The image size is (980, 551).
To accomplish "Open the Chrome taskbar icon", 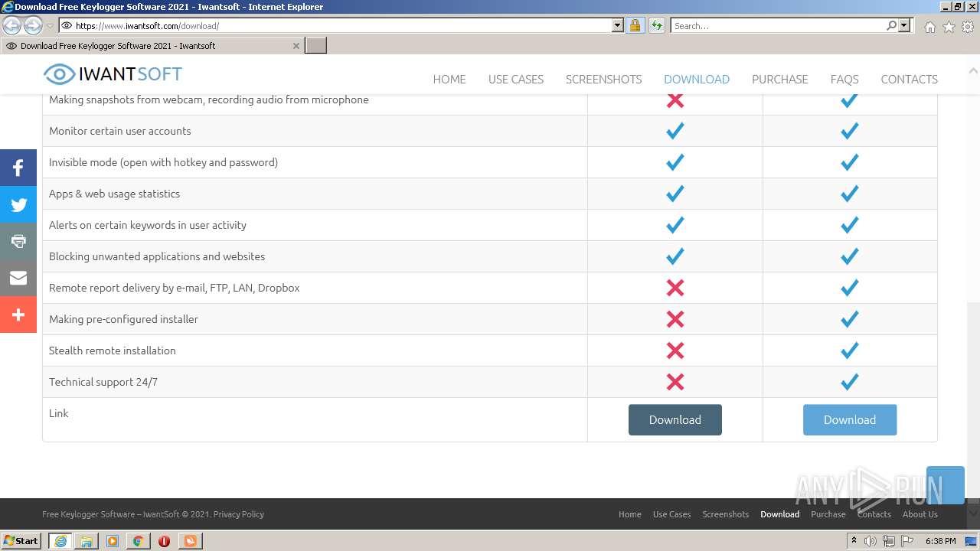I will (138, 541).
